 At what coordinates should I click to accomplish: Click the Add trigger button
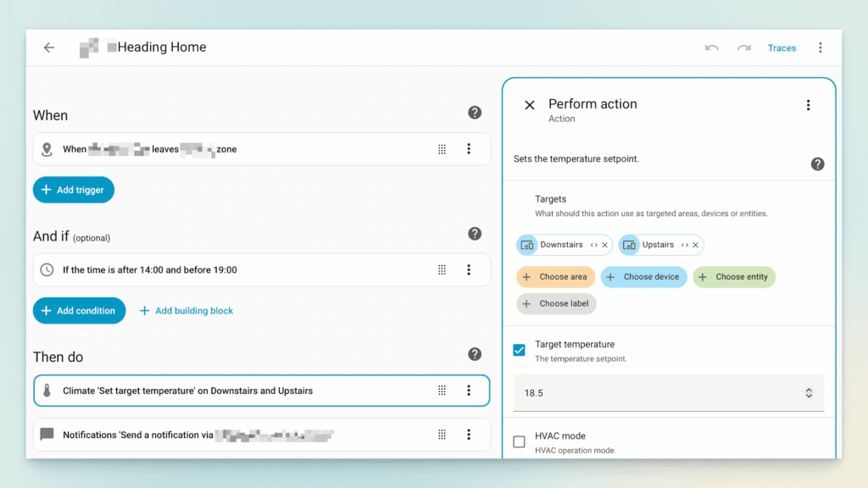(x=74, y=190)
